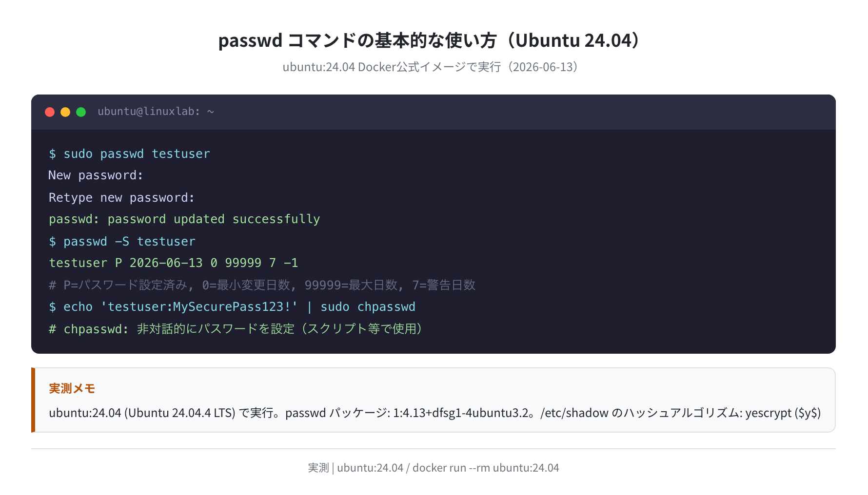Click the footer text 'docker run --rm ubuntu:24.04'

tap(486, 468)
